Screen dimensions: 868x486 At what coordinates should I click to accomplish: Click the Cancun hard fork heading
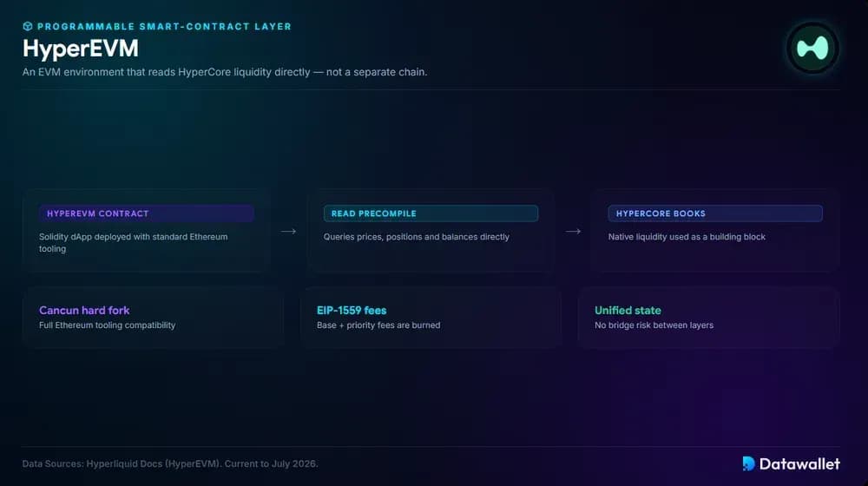click(84, 311)
